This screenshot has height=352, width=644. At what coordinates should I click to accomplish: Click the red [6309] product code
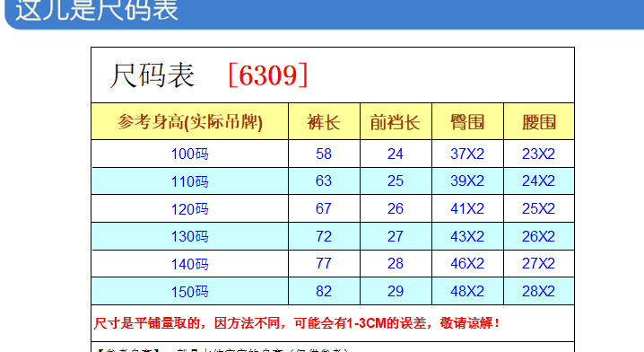[268, 75]
